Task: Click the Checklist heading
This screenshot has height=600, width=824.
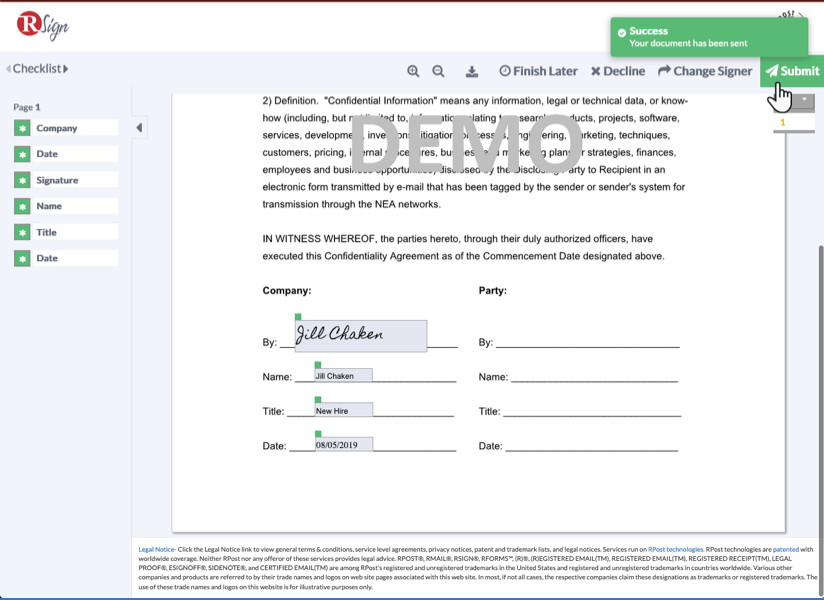Action: 37,69
